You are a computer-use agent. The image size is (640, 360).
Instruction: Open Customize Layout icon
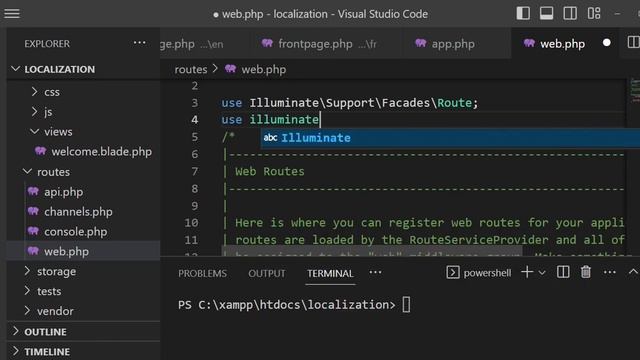pyautogui.click(x=594, y=13)
